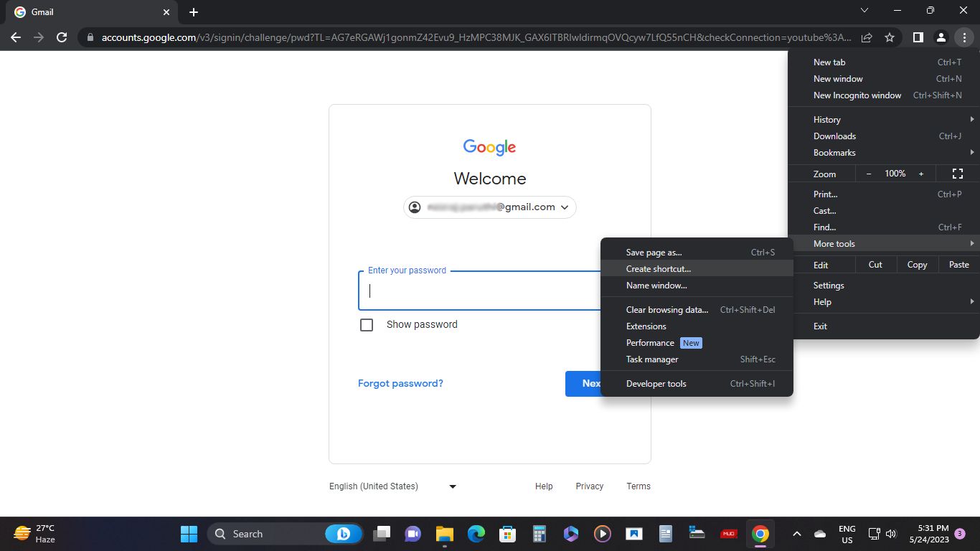980x551 pixels.
Task: Open the account selector dropdown under Welcome
Action: click(565, 207)
